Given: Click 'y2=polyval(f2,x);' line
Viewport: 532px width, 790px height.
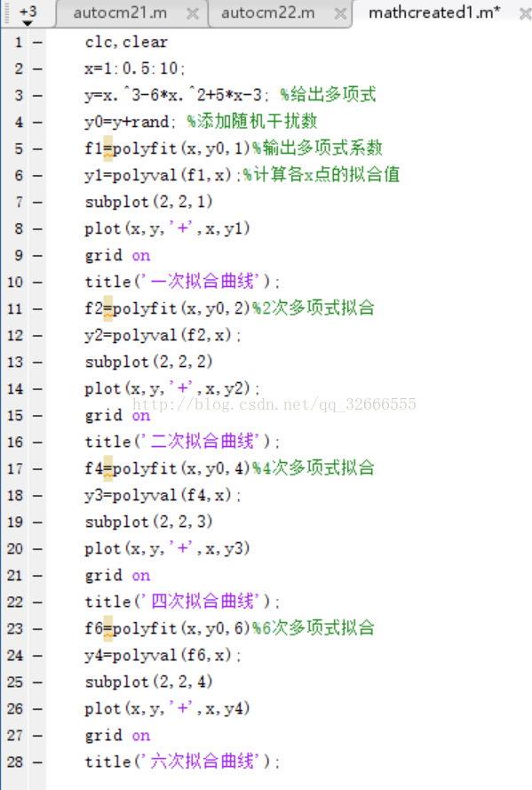Looking at the screenshot, I should pos(163,336).
